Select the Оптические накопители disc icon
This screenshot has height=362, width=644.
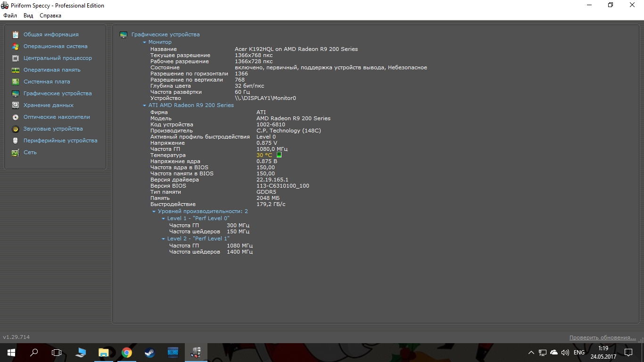[x=16, y=117]
